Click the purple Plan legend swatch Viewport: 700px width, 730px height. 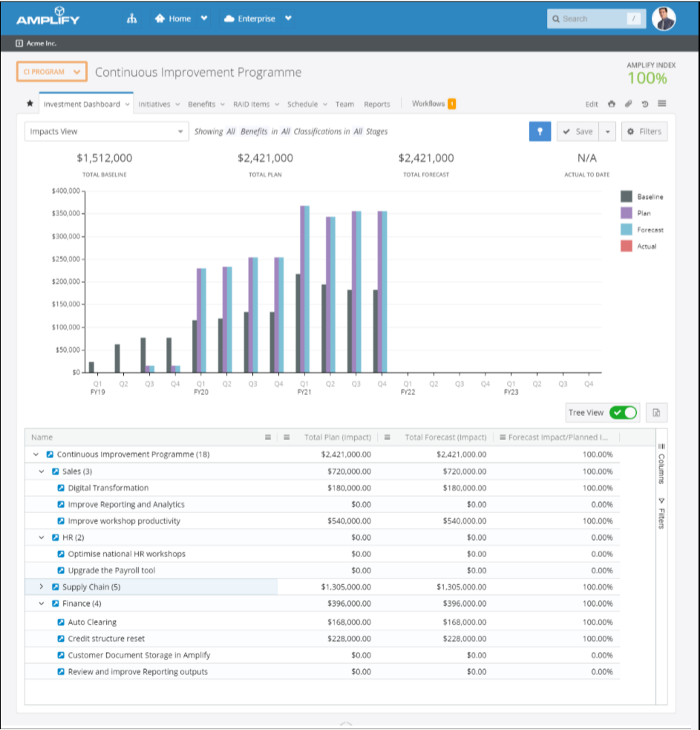[x=627, y=213]
